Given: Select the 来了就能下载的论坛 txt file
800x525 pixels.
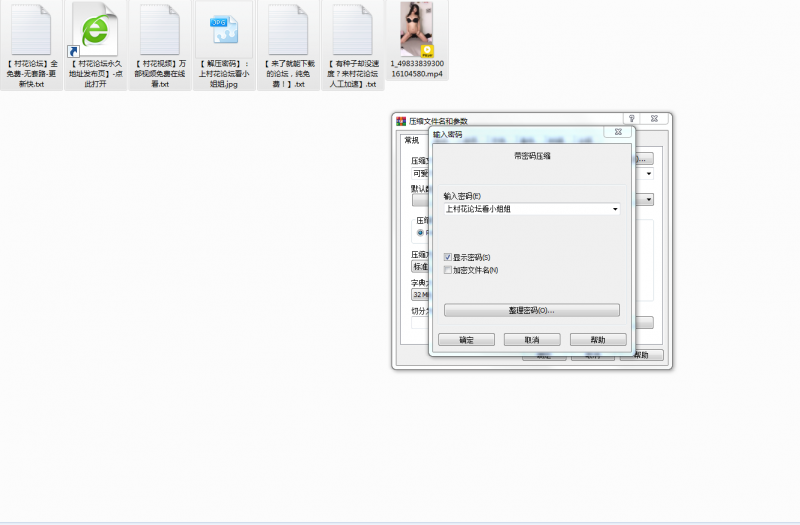Looking at the screenshot, I should tap(287, 30).
